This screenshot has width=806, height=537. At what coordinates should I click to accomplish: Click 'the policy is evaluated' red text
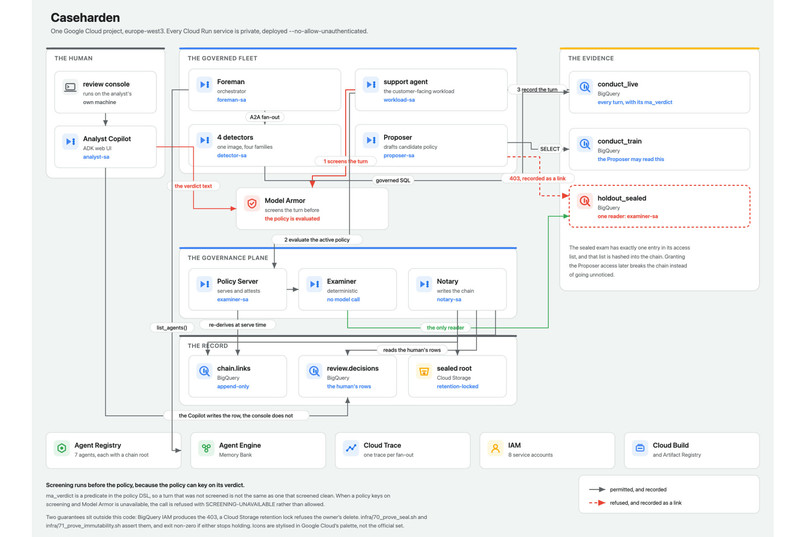click(x=292, y=218)
